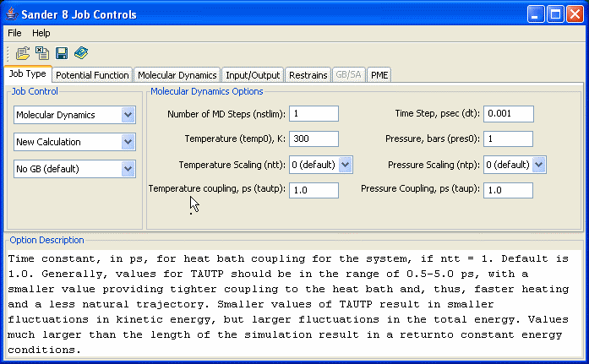Screen dimensions: 589x364
Task: Open the Input/Output tab
Action: click(x=253, y=75)
